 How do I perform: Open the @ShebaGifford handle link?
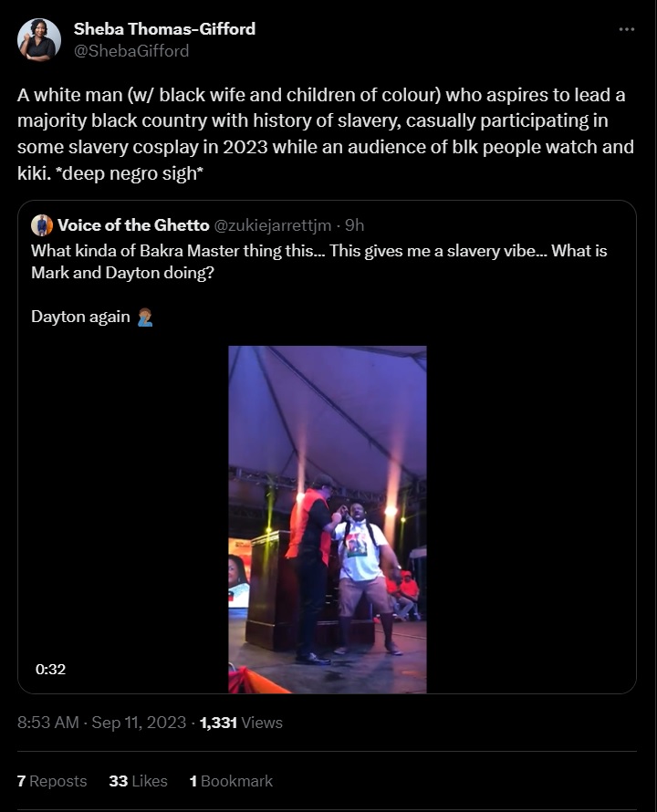[x=131, y=51]
